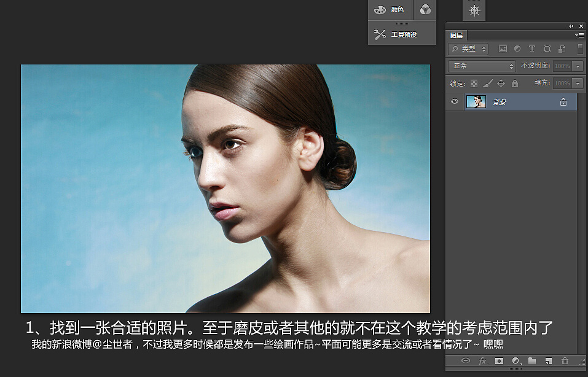Click the link layers icon

point(465,360)
